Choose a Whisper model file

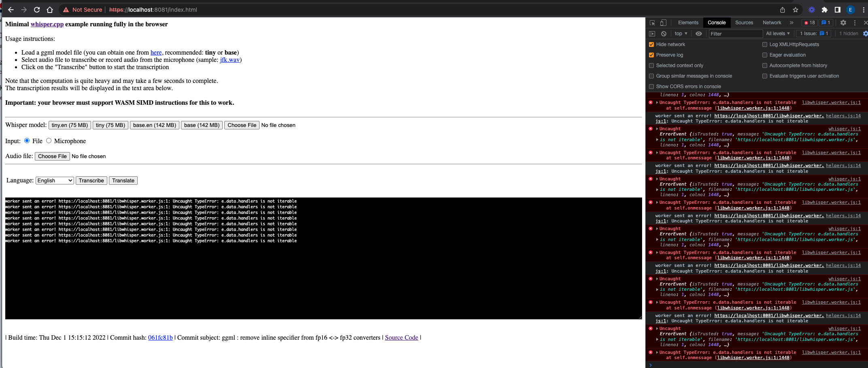coord(242,125)
